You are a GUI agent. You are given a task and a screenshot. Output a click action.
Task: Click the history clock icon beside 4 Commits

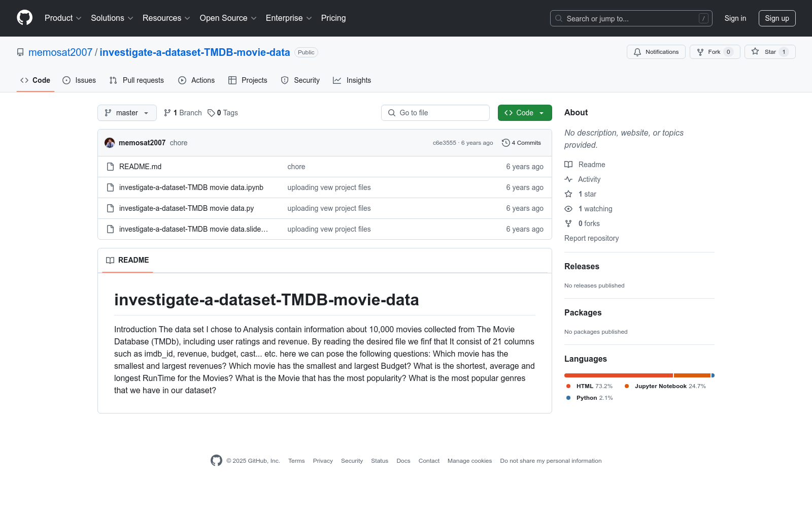[x=505, y=143]
